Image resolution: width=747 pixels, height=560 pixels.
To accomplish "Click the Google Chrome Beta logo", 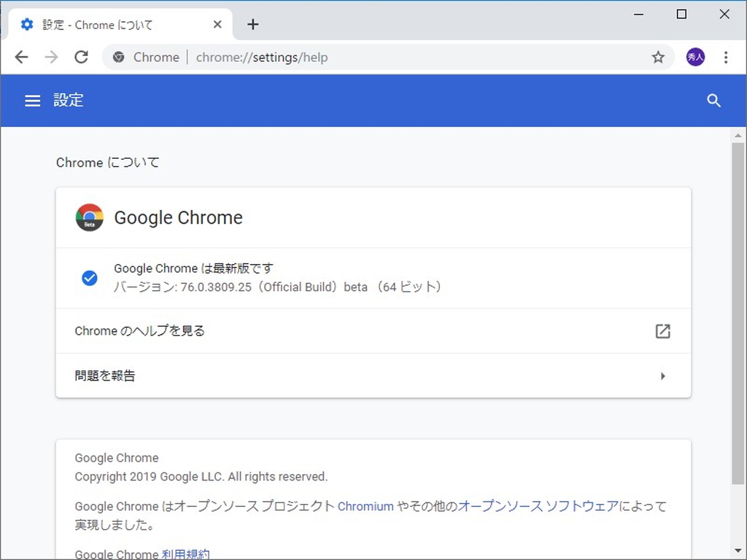I will point(89,217).
